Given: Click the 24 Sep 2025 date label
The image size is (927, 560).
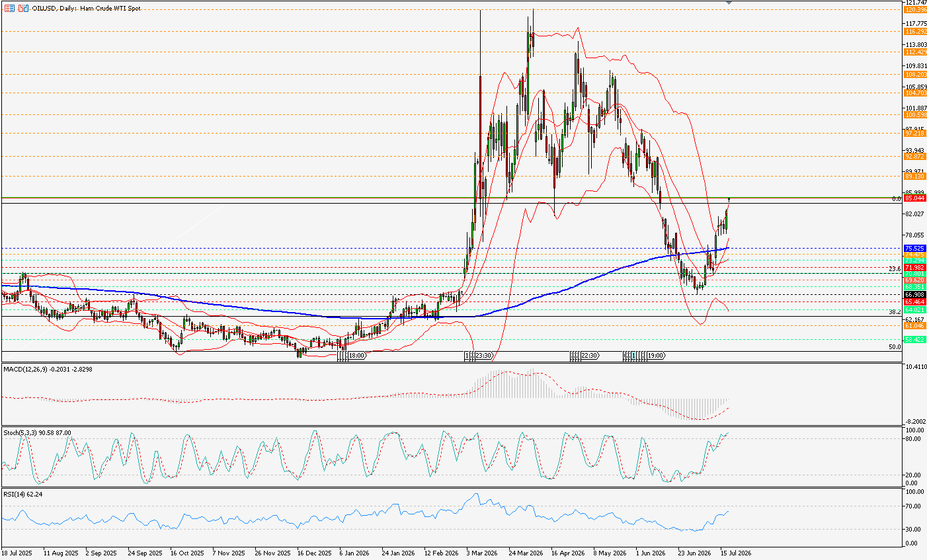Looking at the screenshot, I should (x=145, y=553).
